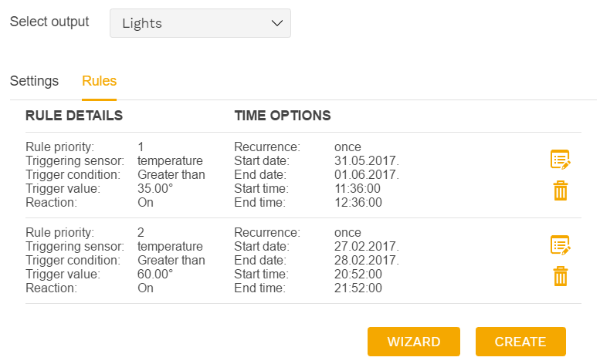Viewport: 600px width, 364px height.
Task: Delete the rule with trigger value 35.00°
Action: pyautogui.click(x=560, y=190)
